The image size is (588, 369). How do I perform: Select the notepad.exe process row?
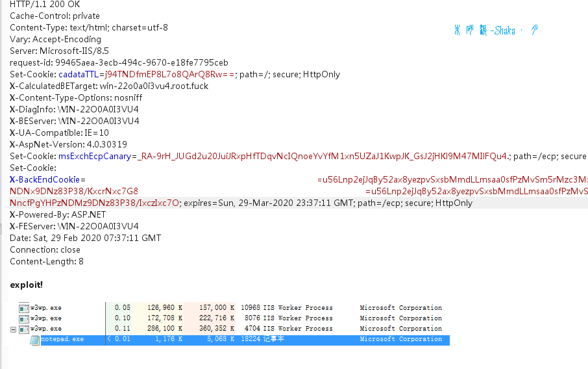239,339
